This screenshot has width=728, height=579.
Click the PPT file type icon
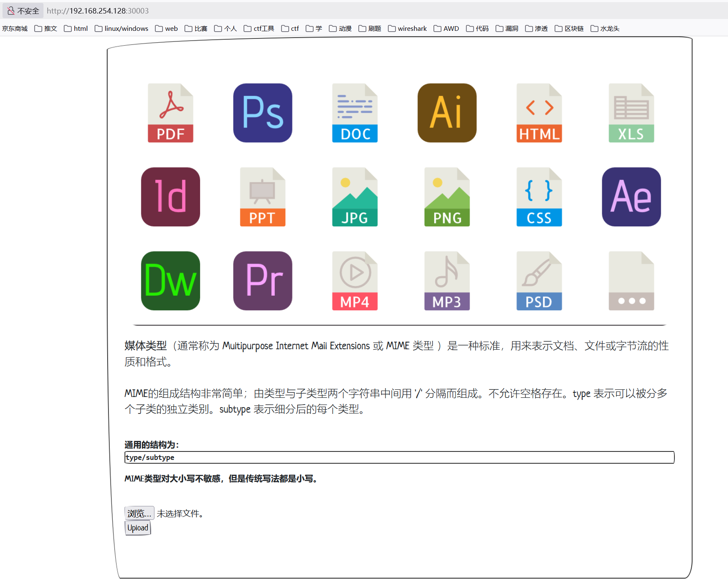tap(263, 197)
